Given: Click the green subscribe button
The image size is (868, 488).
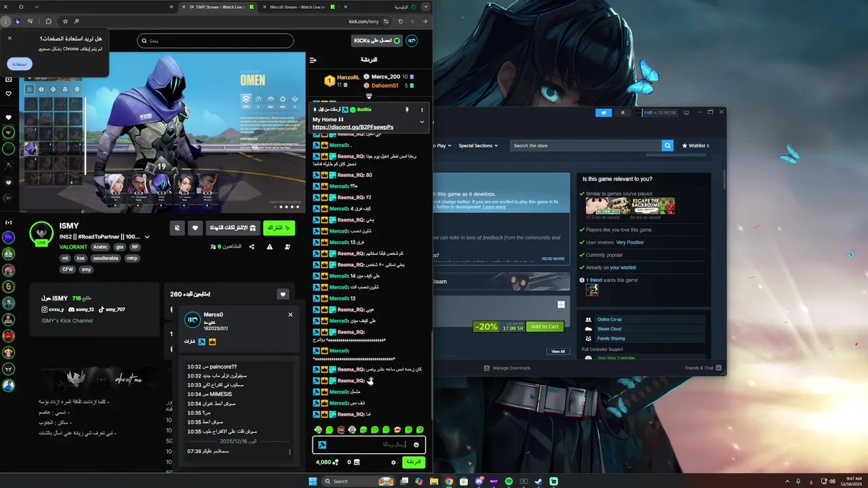Looking at the screenshot, I should pos(279,228).
